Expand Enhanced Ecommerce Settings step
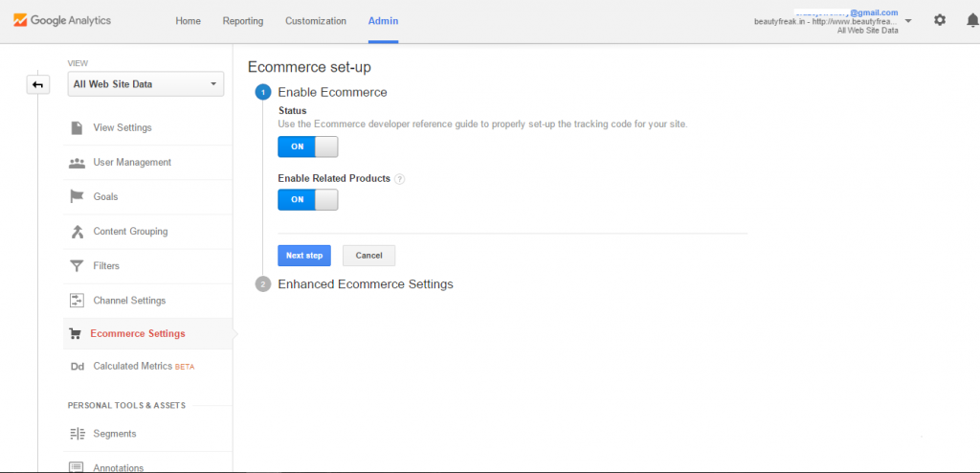Image resolution: width=980 pixels, height=473 pixels. [366, 284]
